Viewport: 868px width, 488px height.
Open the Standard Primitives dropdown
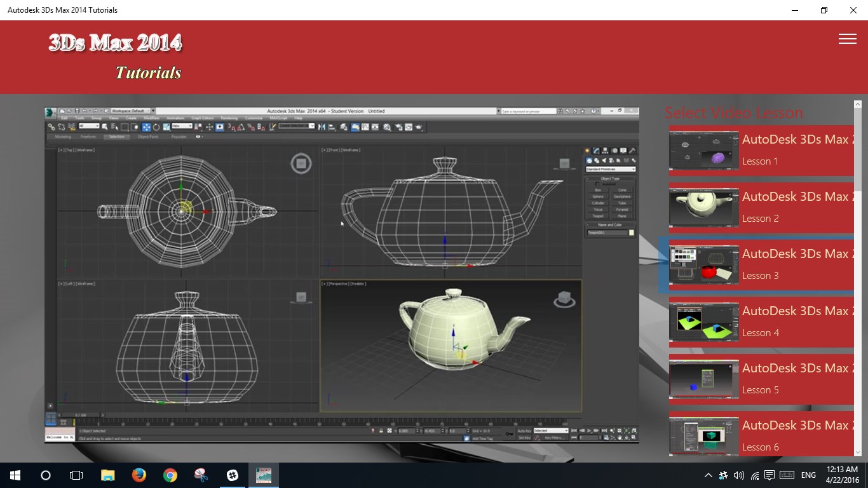(610, 169)
